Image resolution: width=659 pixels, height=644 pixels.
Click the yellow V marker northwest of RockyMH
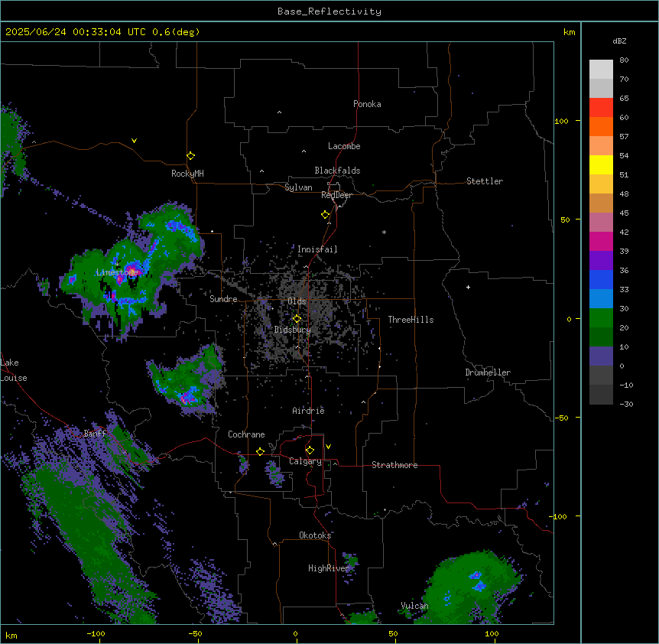pyautogui.click(x=134, y=141)
